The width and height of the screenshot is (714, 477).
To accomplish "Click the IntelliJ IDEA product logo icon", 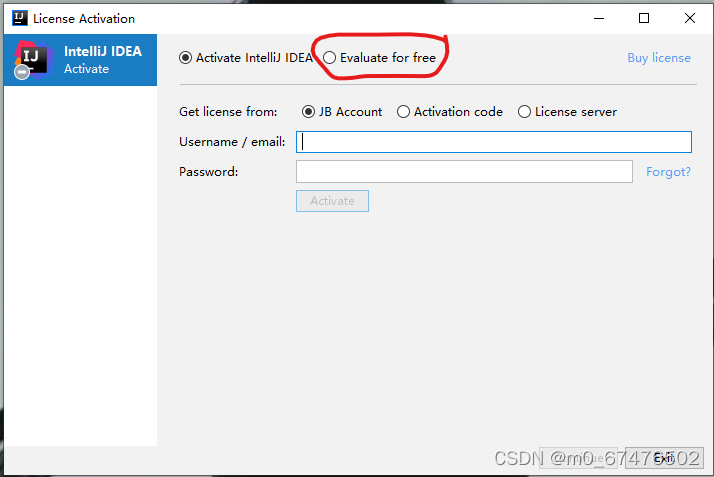I will click(32, 60).
